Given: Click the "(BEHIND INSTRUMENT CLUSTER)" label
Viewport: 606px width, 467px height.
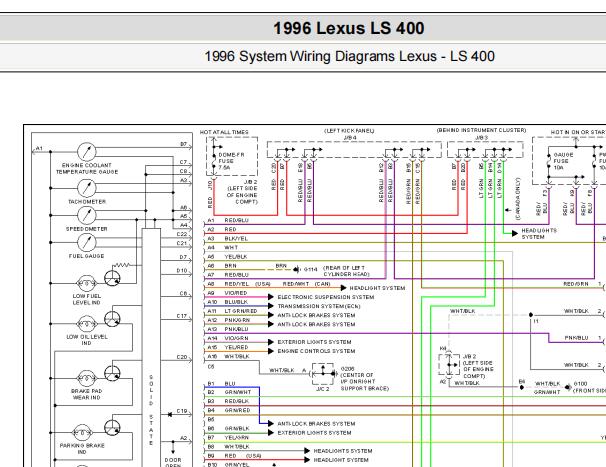Looking at the screenshot, I should [x=482, y=130].
